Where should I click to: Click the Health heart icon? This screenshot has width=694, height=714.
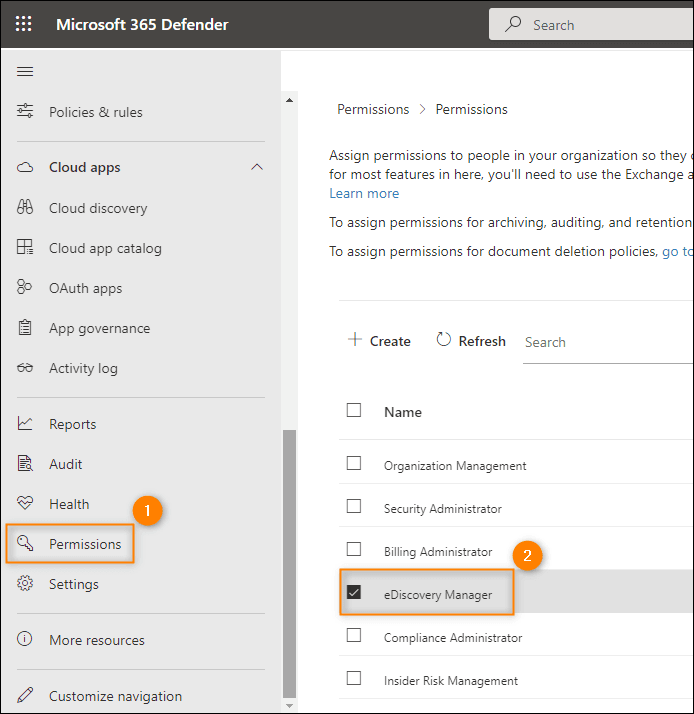[x=26, y=504]
